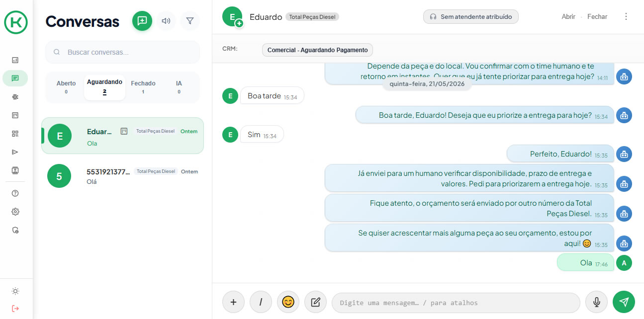Click the Abrir link in header
644x319 pixels.
click(x=568, y=17)
